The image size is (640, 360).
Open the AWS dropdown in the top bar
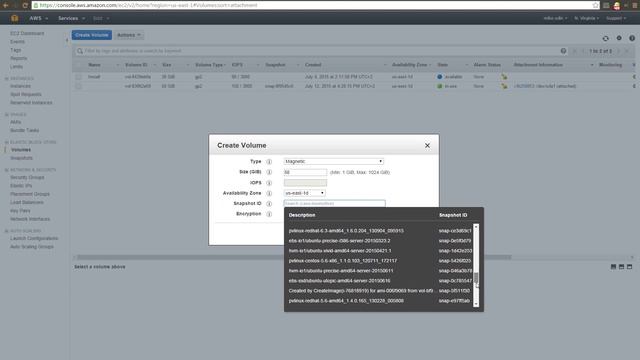(x=38, y=18)
